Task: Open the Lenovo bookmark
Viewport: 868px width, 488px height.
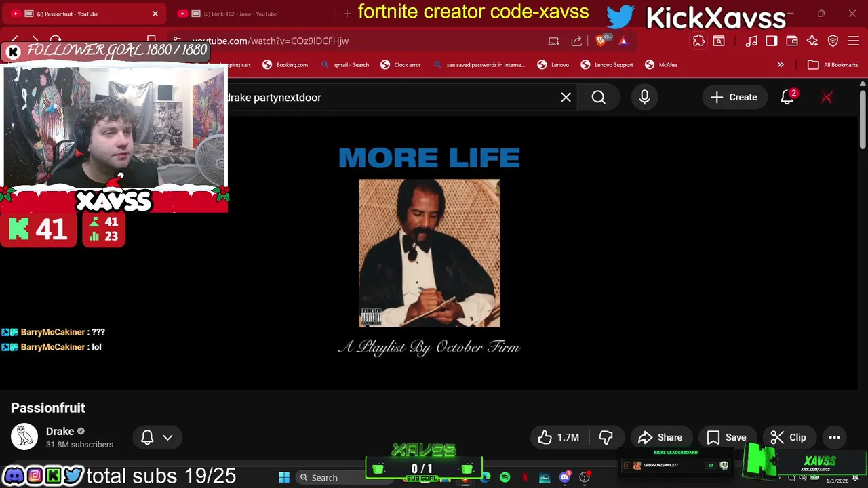Action: tap(553, 65)
